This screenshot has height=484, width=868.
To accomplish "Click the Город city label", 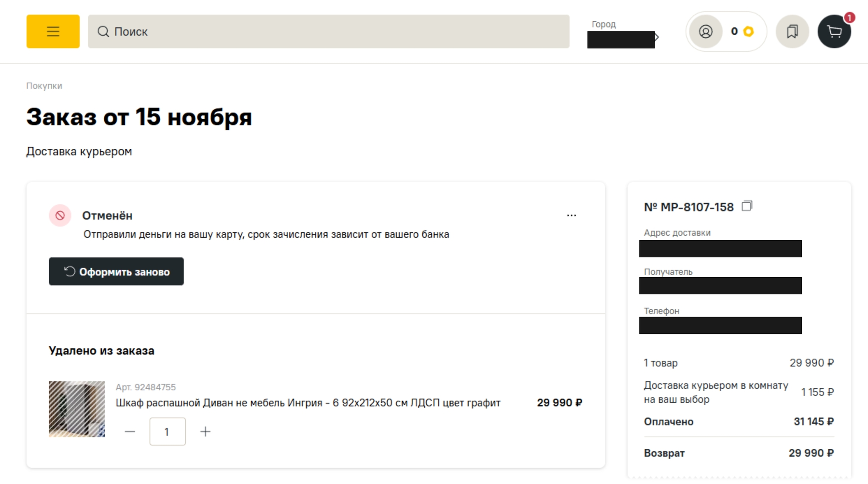I will pyautogui.click(x=604, y=24).
